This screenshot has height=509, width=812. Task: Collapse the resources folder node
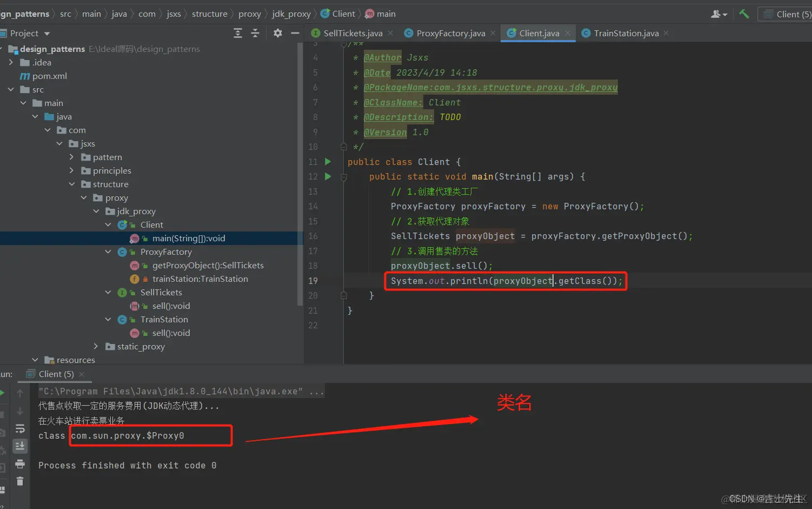[x=35, y=360]
